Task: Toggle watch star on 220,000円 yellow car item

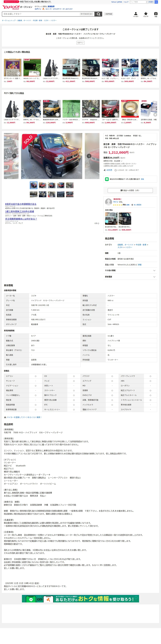Action: pos(57,115)
